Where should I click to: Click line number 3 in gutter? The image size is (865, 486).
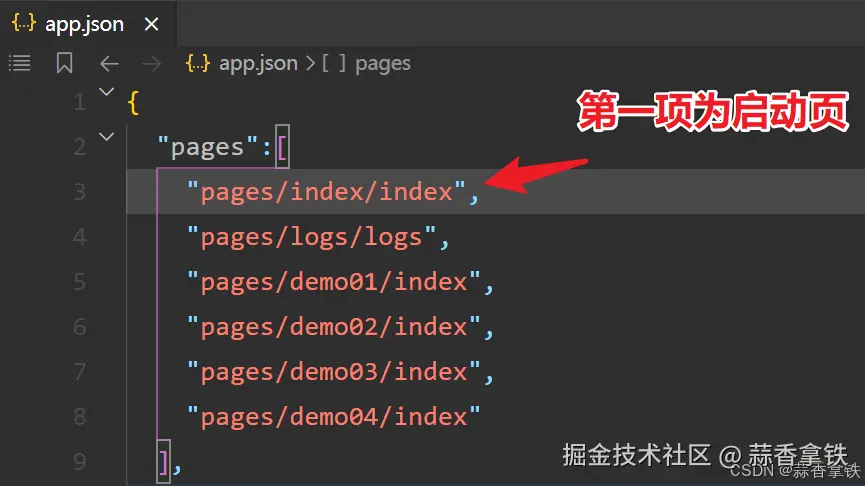[80, 192]
